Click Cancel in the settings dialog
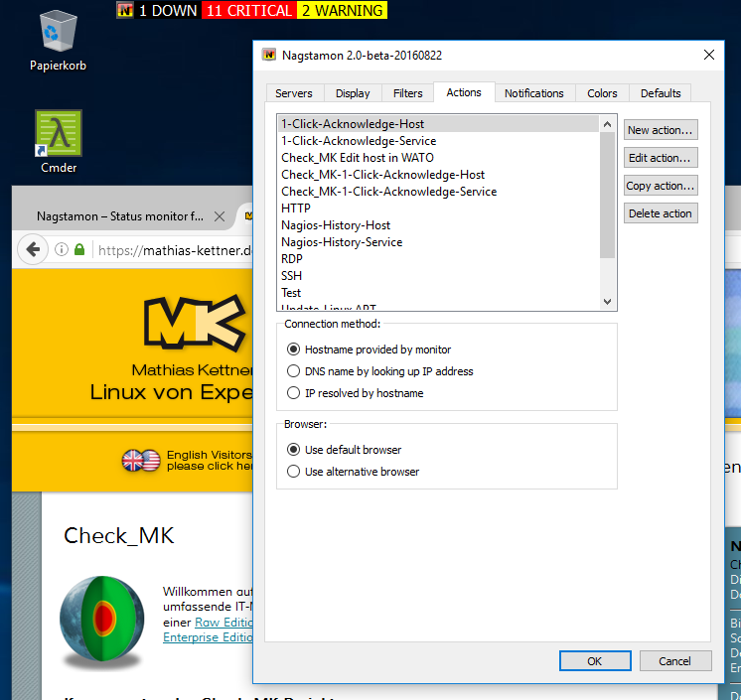 pos(674,661)
